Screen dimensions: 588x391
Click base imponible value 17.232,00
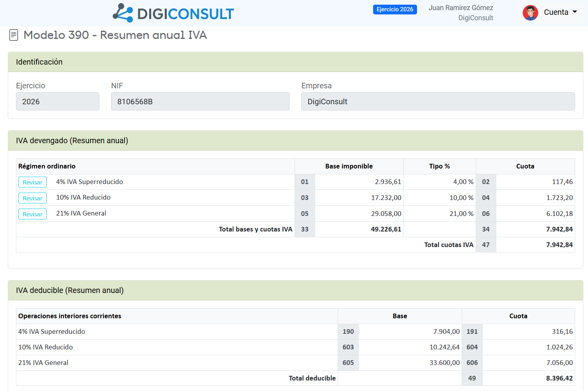click(x=386, y=198)
